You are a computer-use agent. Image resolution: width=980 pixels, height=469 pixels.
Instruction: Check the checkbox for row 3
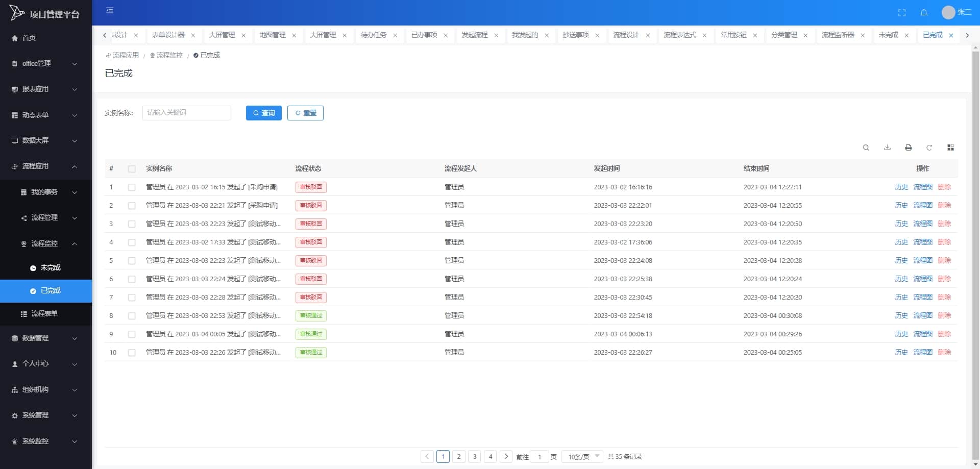click(x=132, y=224)
